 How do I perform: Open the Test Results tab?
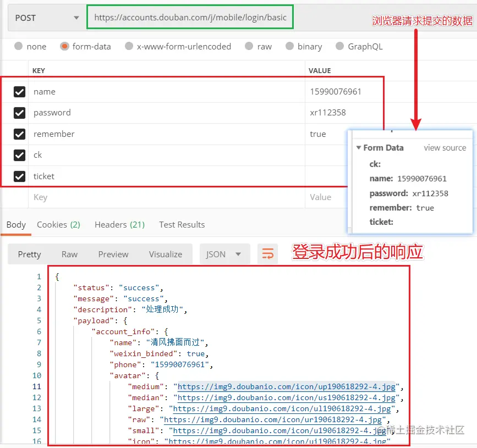[x=182, y=225]
